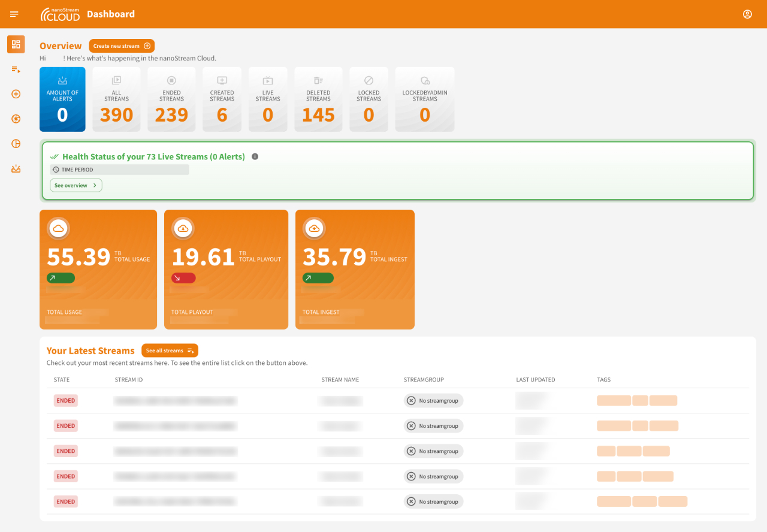767x532 pixels.
Task: Click the nanoStream Cloud logo
Action: coord(60,14)
